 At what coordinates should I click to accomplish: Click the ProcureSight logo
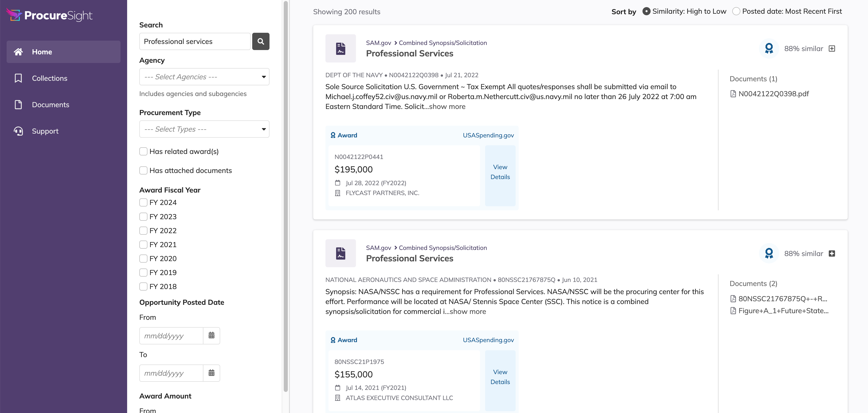click(x=49, y=15)
